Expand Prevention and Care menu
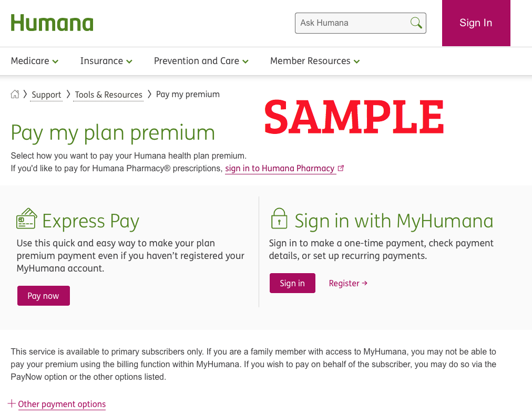 click(201, 61)
